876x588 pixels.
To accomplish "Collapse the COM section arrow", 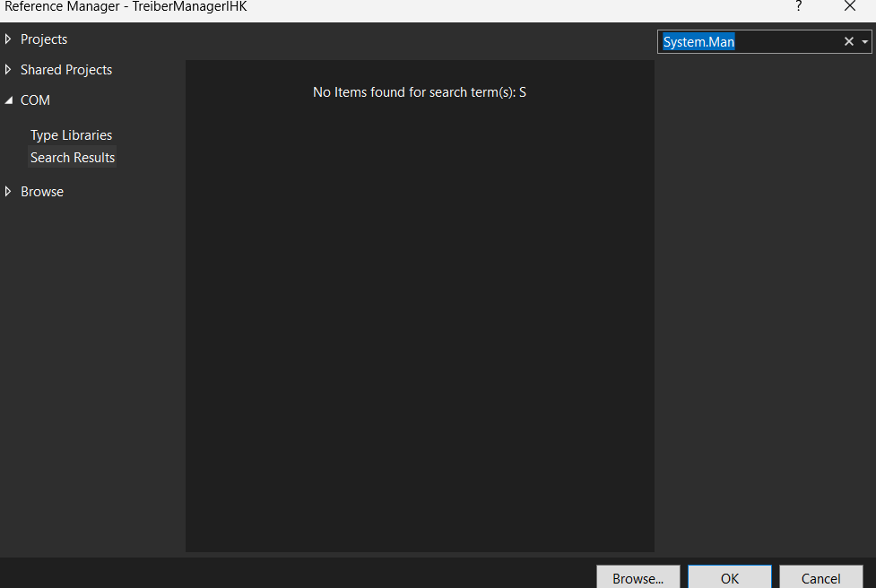I will (x=8, y=100).
